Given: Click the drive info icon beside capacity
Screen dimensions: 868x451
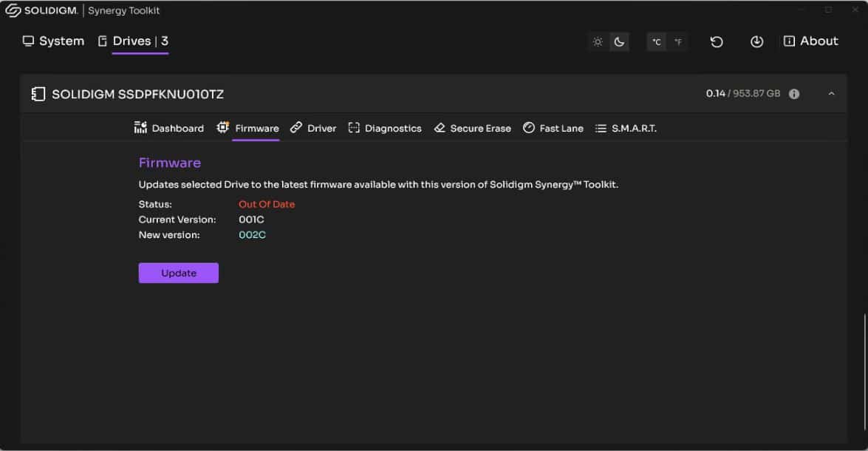Looking at the screenshot, I should pyautogui.click(x=794, y=94).
